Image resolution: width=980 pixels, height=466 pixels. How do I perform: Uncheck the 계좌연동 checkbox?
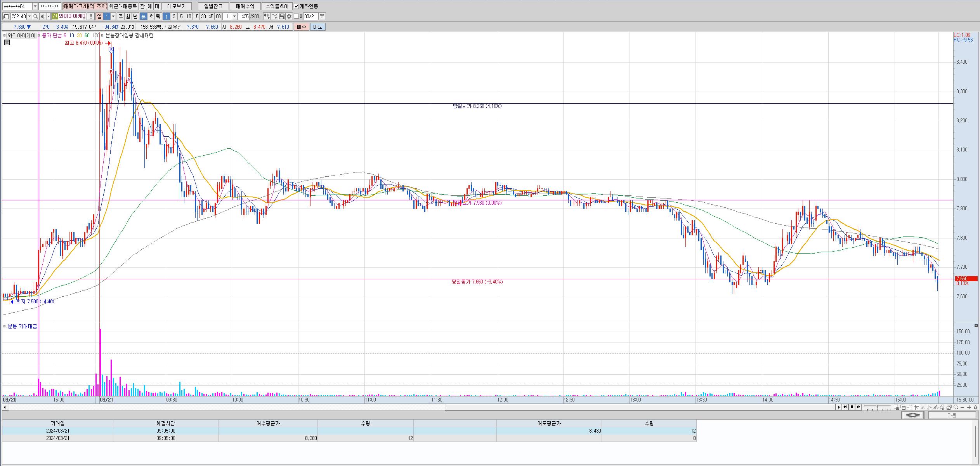click(x=297, y=7)
